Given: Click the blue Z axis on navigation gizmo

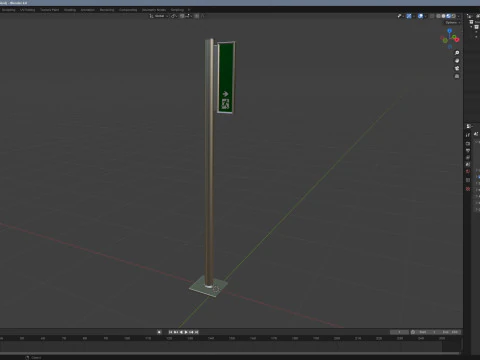Looking at the screenshot, I should (450, 30).
